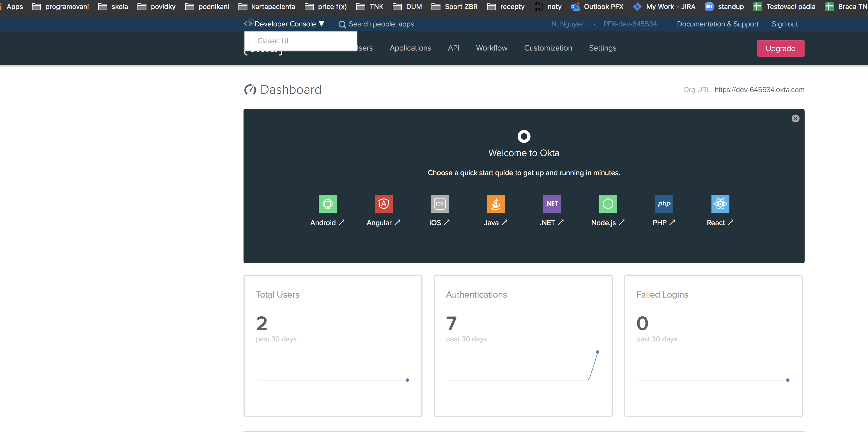Screen dimensions: 868x443
Task: Open the Workflow section
Action: tap(492, 48)
